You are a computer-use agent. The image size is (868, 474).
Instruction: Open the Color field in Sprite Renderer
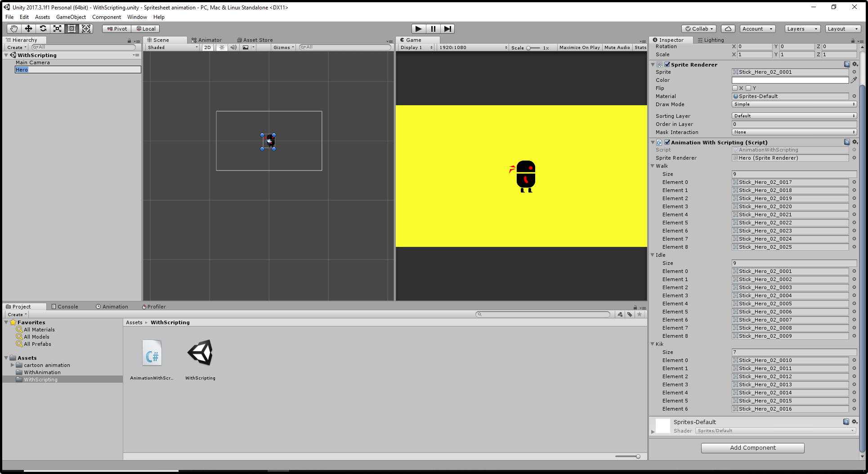[x=790, y=80]
